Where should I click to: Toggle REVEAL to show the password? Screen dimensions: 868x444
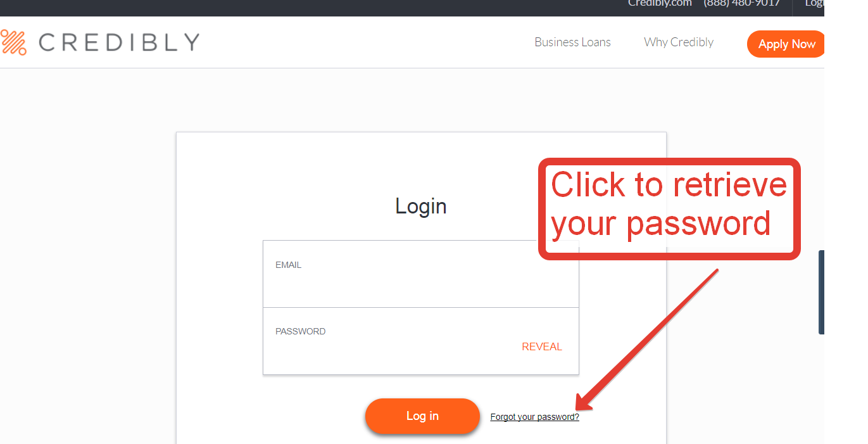(x=542, y=346)
